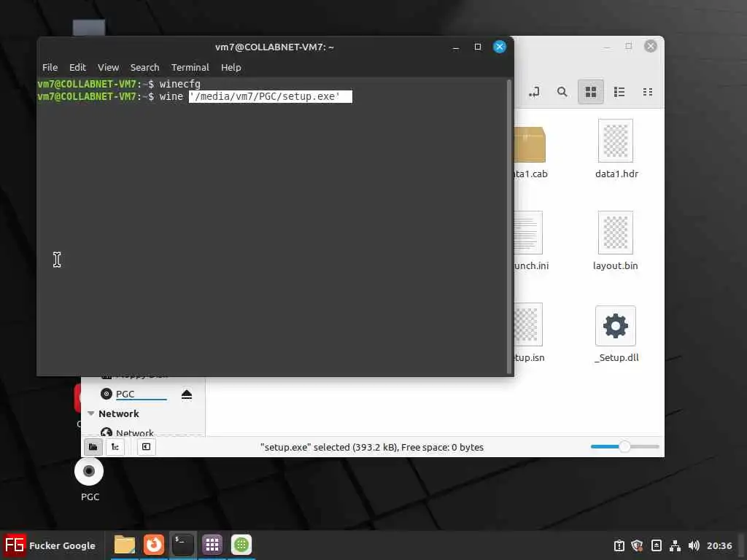Click the setup.exe selected status text

click(x=372, y=448)
